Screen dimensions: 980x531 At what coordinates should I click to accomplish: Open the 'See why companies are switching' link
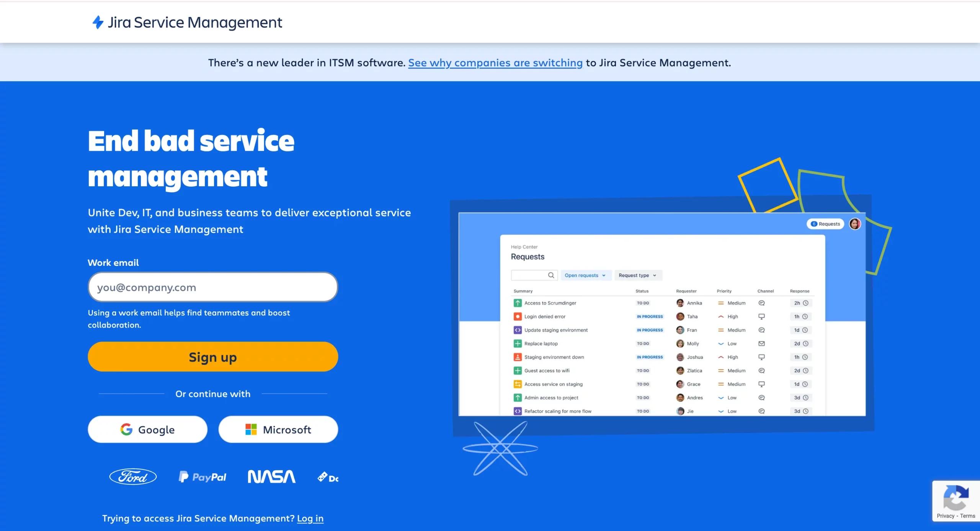pyautogui.click(x=495, y=63)
